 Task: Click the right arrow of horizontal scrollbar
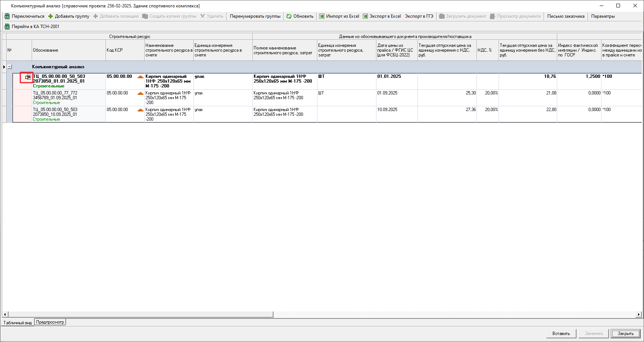coord(638,314)
